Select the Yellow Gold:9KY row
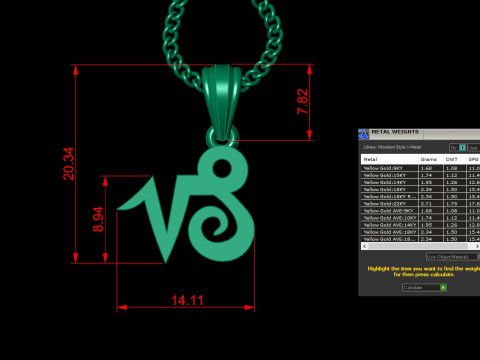 point(420,168)
